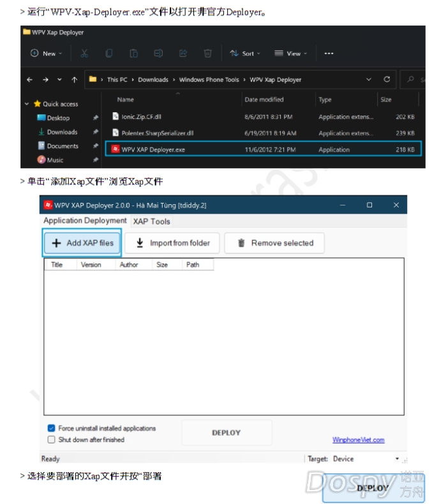432x504 pixels.
Task: Click the WPV XAP Deployer.exe icon
Action: [x=115, y=149]
